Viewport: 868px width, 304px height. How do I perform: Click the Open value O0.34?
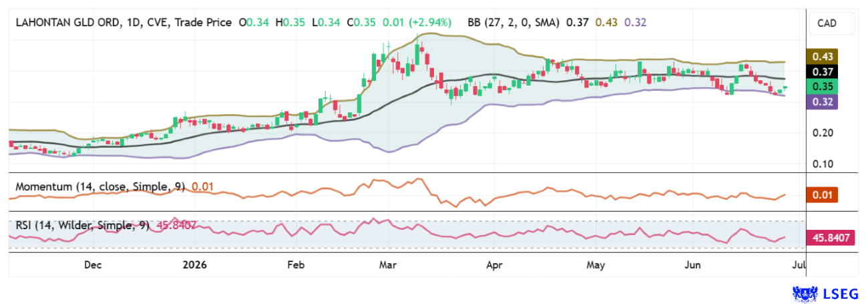(x=254, y=23)
